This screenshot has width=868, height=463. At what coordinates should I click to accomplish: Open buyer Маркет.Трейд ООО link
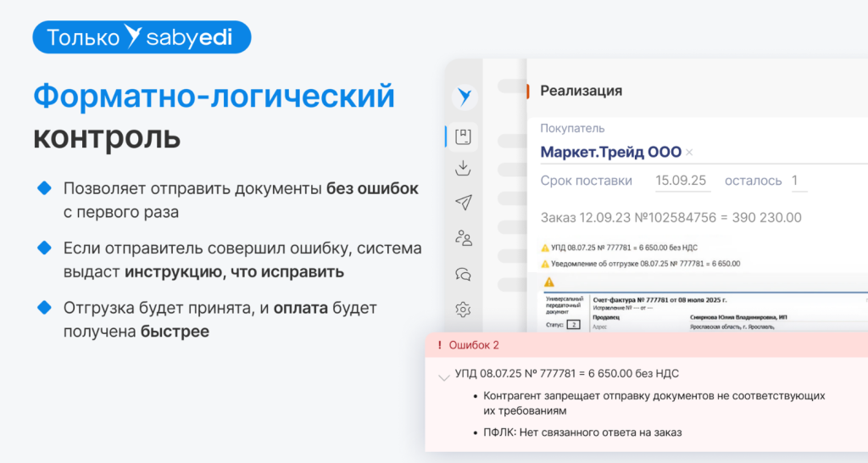[x=610, y=153]
